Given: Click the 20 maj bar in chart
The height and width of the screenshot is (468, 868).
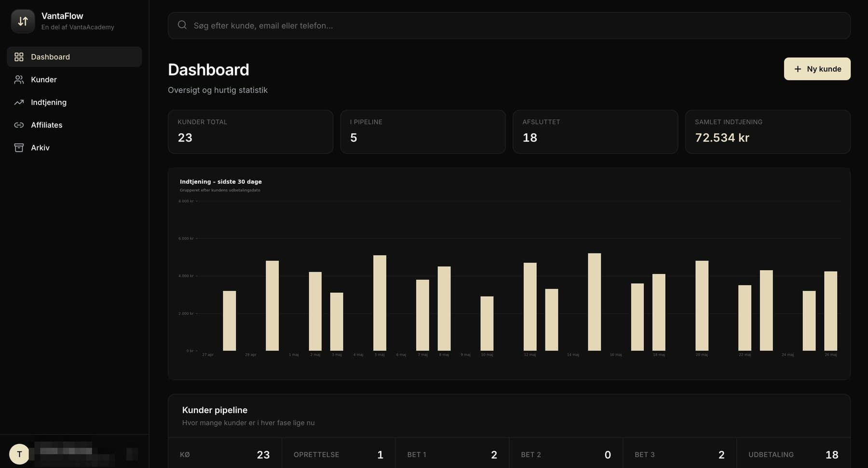Looking at the screenshot, I should pos(702,306).
